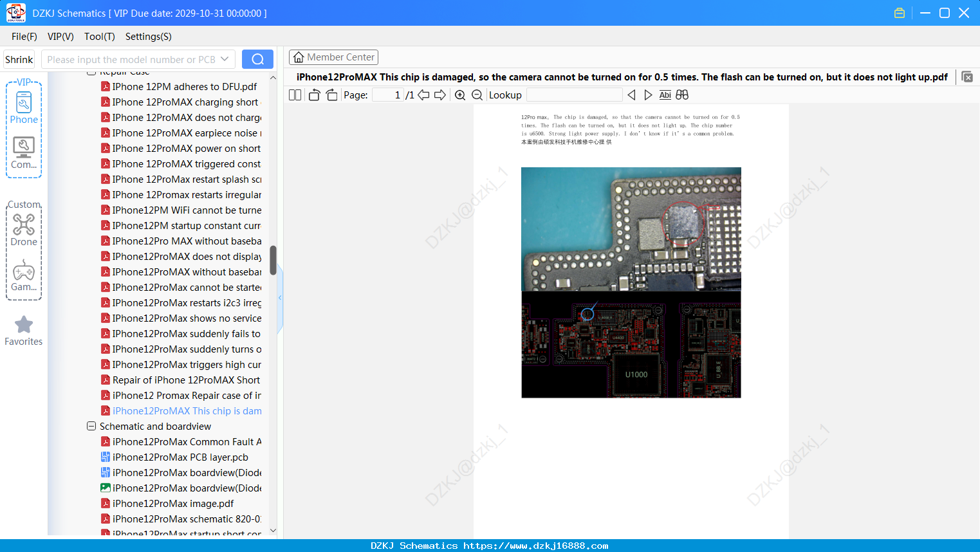
Task: Open the VIP(V) menu
Action: (60, 37)
